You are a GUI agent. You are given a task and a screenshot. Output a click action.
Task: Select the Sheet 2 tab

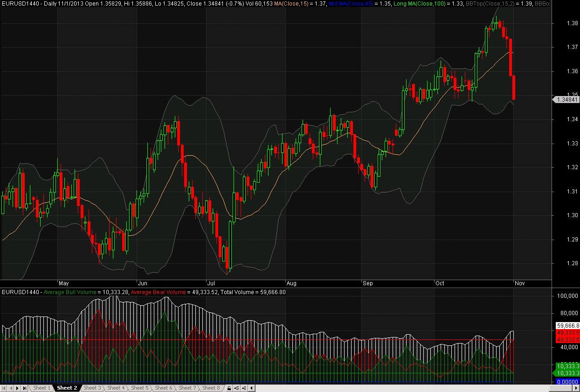tap(67, 388)
